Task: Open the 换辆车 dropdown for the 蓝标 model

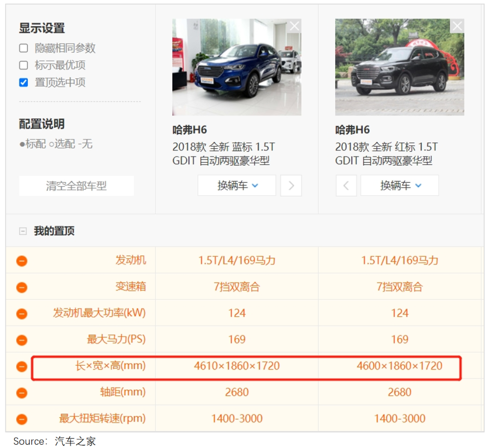Action: click(x=237, y=185)
